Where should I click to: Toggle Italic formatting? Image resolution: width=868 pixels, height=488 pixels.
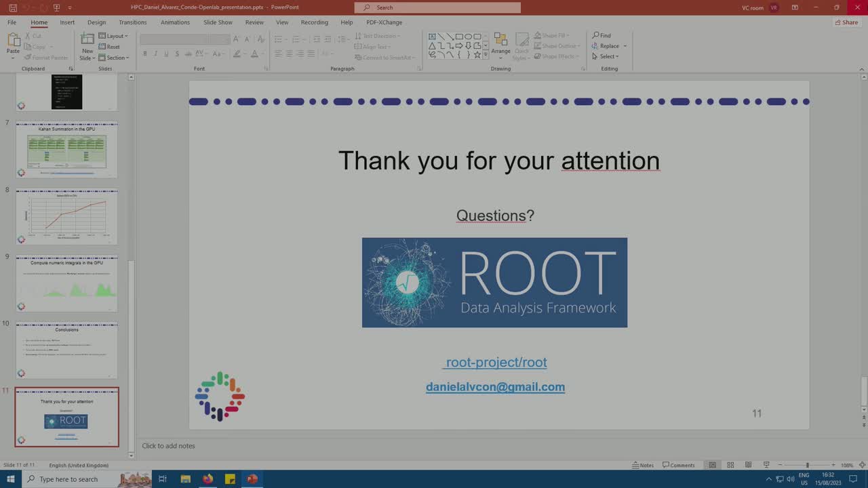pyautogui.click(x=155, y=54)
